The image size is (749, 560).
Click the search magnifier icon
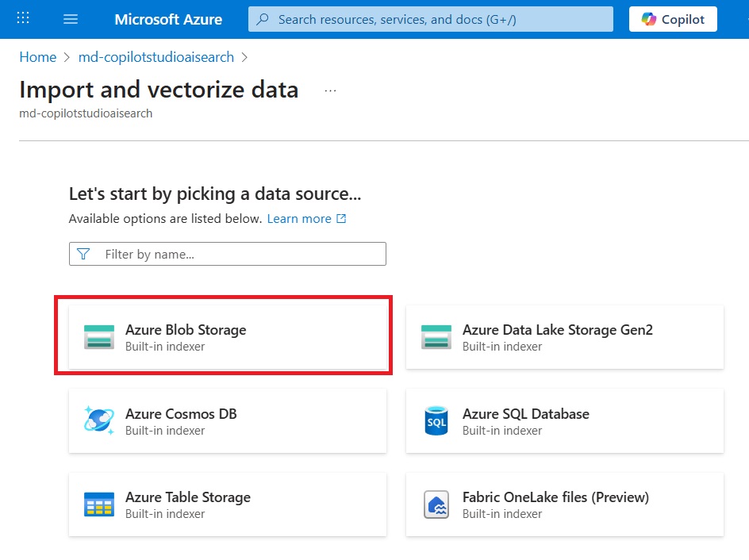263,19
